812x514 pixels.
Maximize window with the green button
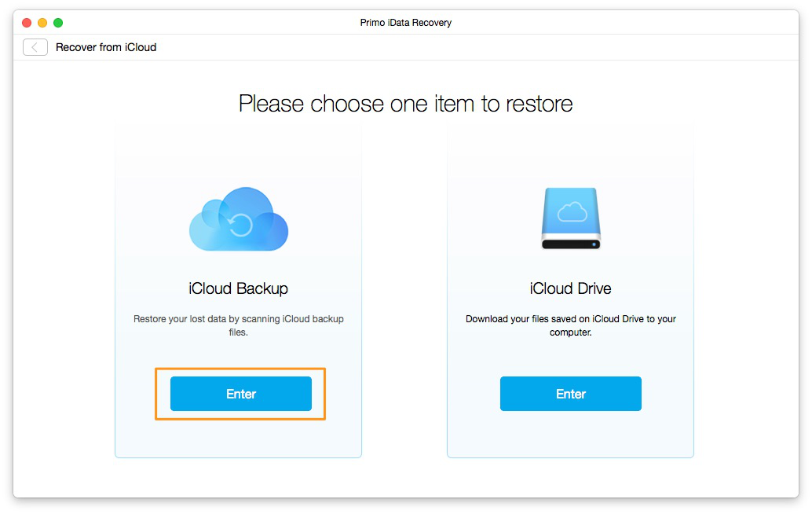pos(58,23)
